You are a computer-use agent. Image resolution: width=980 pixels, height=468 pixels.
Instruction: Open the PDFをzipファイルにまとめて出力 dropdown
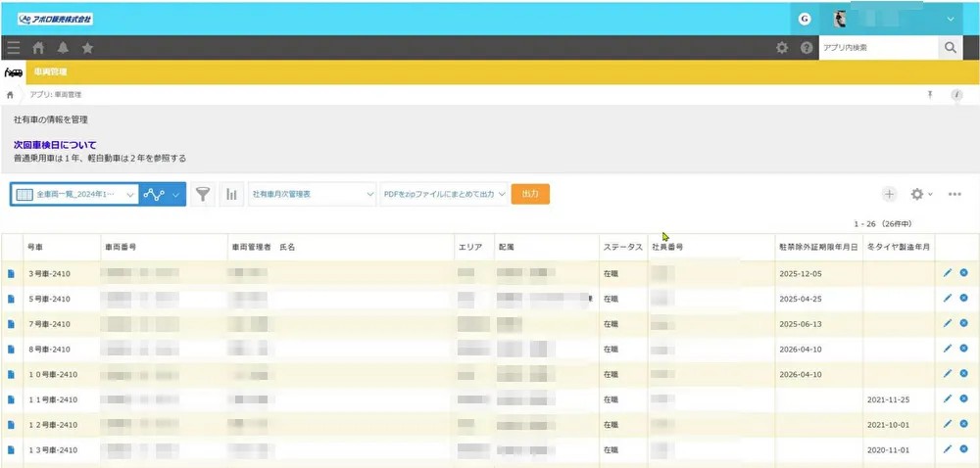pyautogui.click(x=445, y=194)
